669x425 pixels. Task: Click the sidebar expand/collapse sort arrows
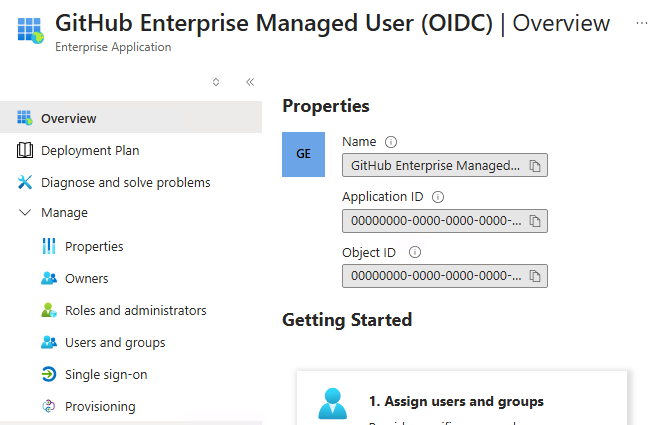(216, 82)
